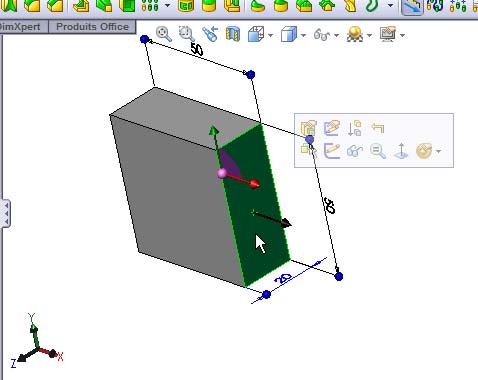Click the panel collapse handle on the left edge
The width and height of the screenshot is (478, 380).
[5, 213]
